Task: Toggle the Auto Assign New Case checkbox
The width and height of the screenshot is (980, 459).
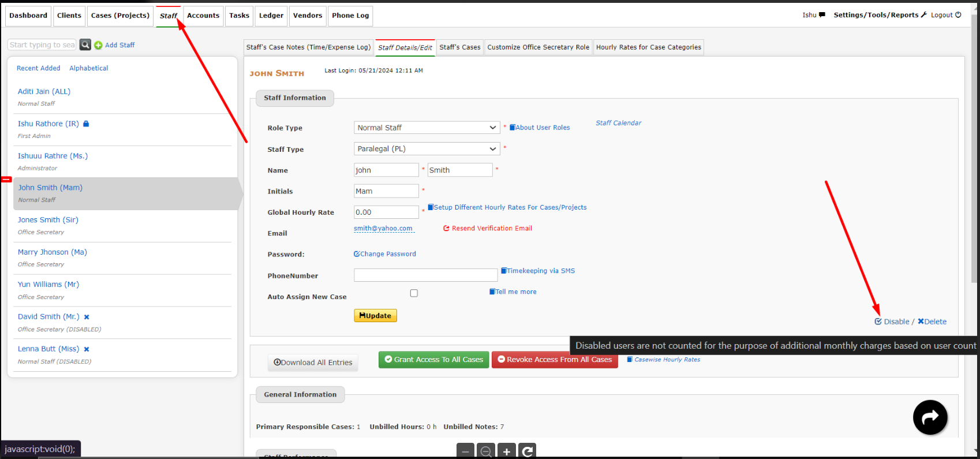Action: tap(414, 293)
